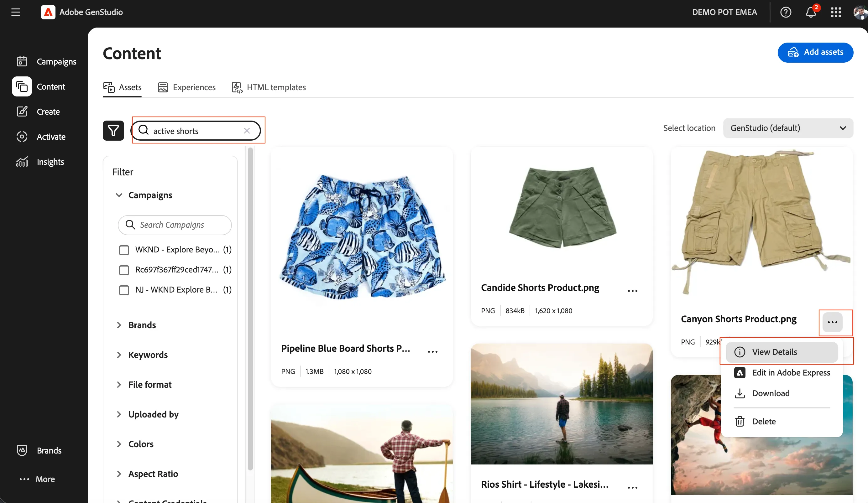Viewport: 868px width, 503px height.
Task: Check the NJ - WKND Explore B... campaign filter
Action: tap(124, 290)
